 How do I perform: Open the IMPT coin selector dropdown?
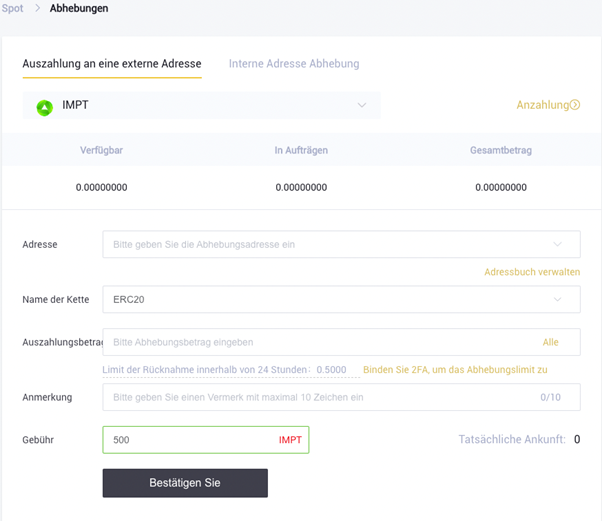click(x=361, y=105)
